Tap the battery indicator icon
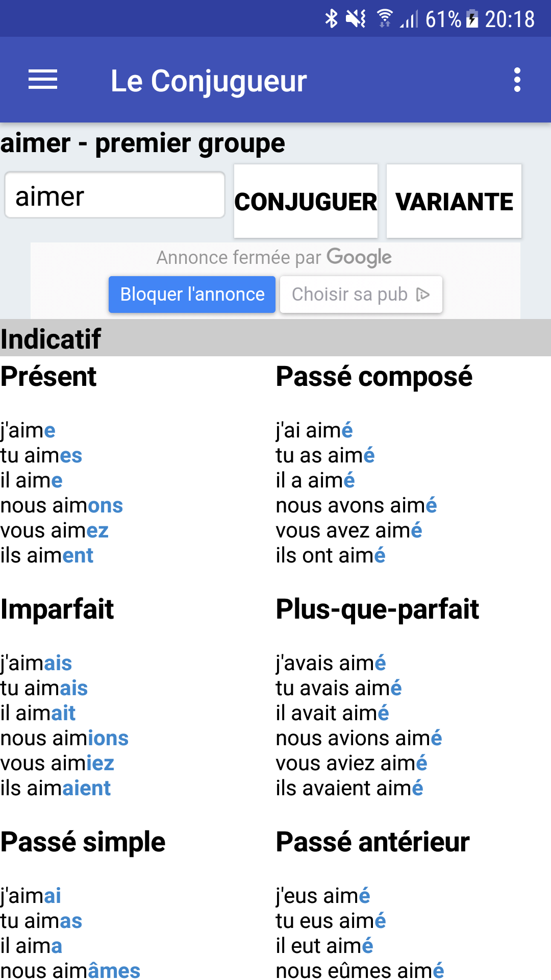Image resolution: width=551 pixels, height=980 pixels. pyautogui.click(x=472, y=19)
